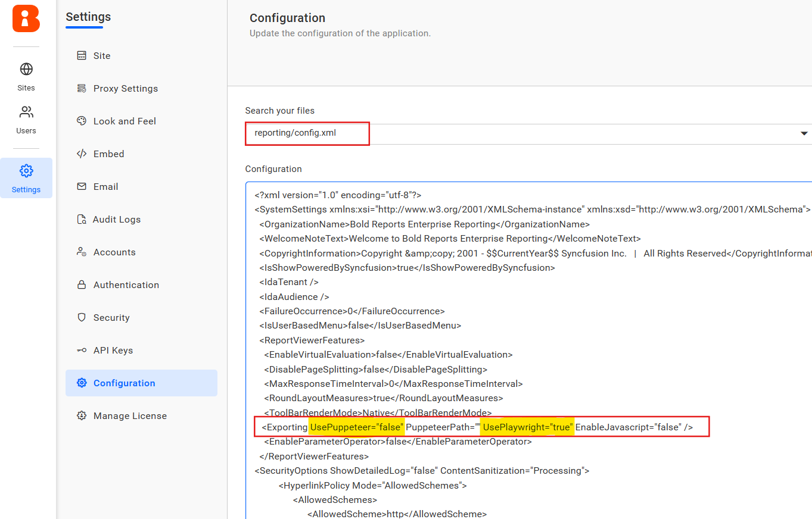Click UsePlaywright="true" attribute text
The width and height of the screenshot is (812, 519).
[527, 427]
